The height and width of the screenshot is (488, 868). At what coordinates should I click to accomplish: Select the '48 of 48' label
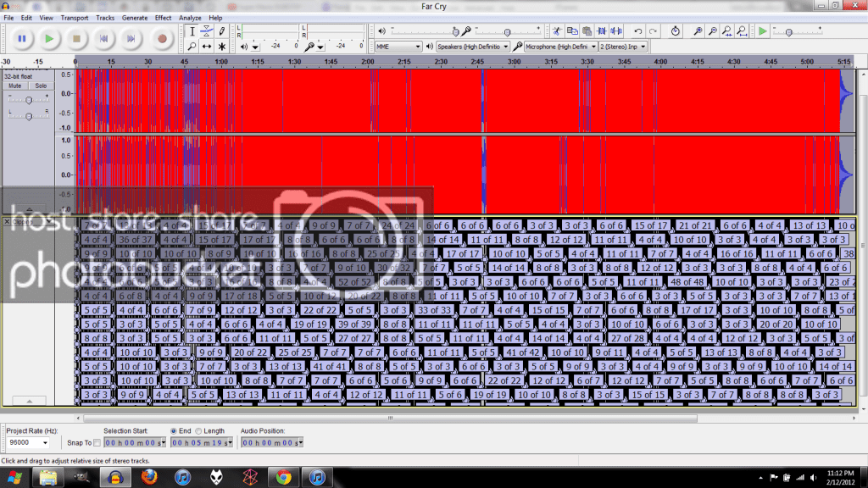click(x=687, y=281)
